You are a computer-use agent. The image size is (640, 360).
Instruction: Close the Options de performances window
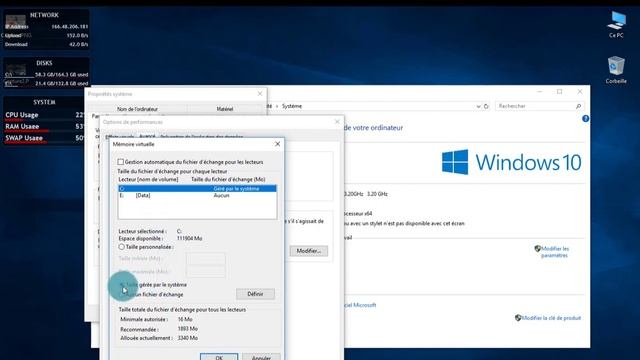pos(337,122)
